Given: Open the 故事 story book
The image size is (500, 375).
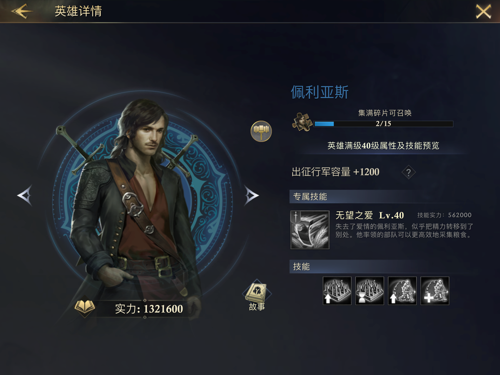Looking at the screenshot, I should [x=257, y=296].
